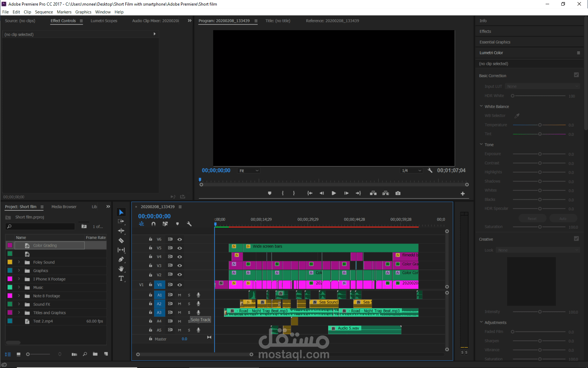The image size is (588, 368).
Task: Click the program timecode 00;00;00;00
Action: pos(216,170)
